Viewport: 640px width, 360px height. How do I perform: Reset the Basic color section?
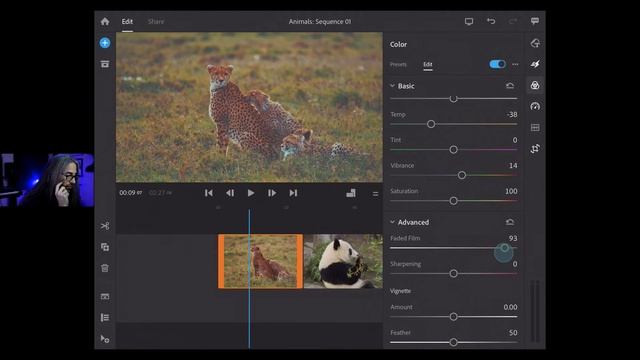(x=510, y=86)
